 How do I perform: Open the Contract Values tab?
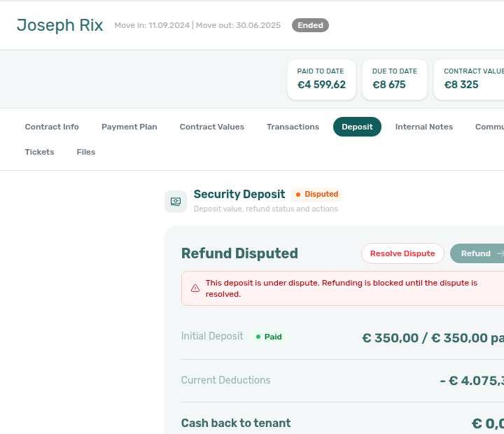[212, 127]
